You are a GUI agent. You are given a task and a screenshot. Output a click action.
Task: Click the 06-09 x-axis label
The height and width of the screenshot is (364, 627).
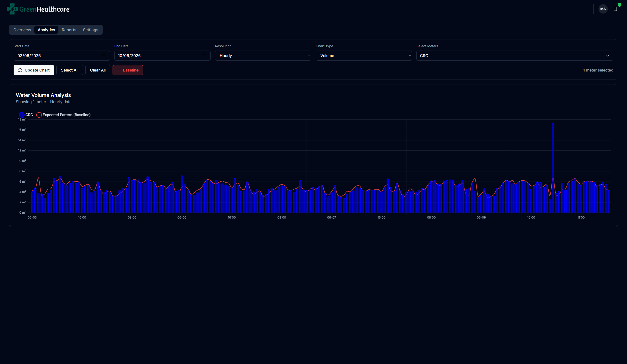tap(481, 218)
